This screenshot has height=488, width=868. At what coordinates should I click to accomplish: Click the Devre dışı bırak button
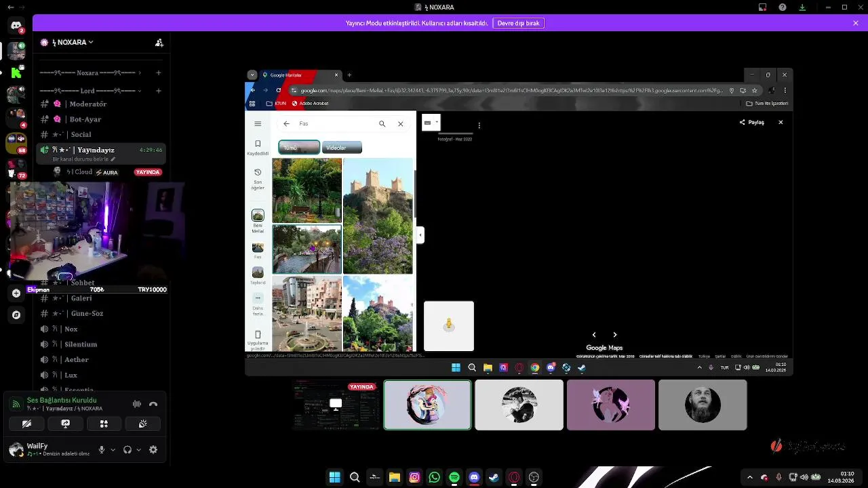coord(518,23)
